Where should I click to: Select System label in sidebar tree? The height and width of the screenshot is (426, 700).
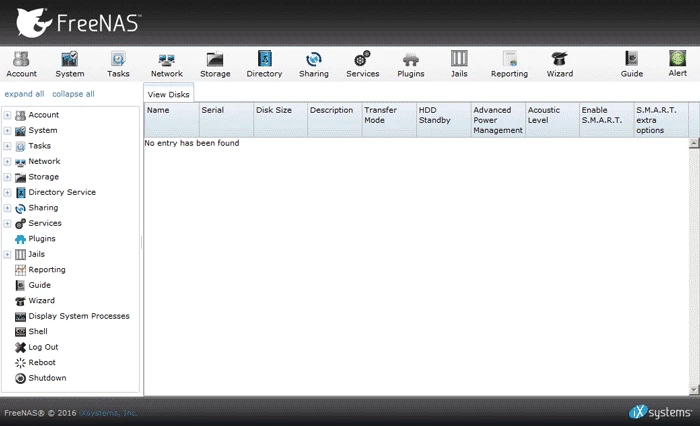[x=43, y=130]
